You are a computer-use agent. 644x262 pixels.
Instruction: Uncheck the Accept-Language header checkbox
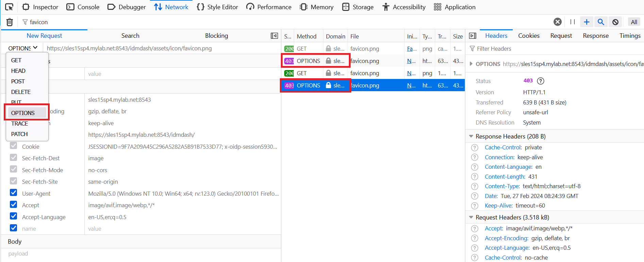pyautogui.click(x=14, y=216)
